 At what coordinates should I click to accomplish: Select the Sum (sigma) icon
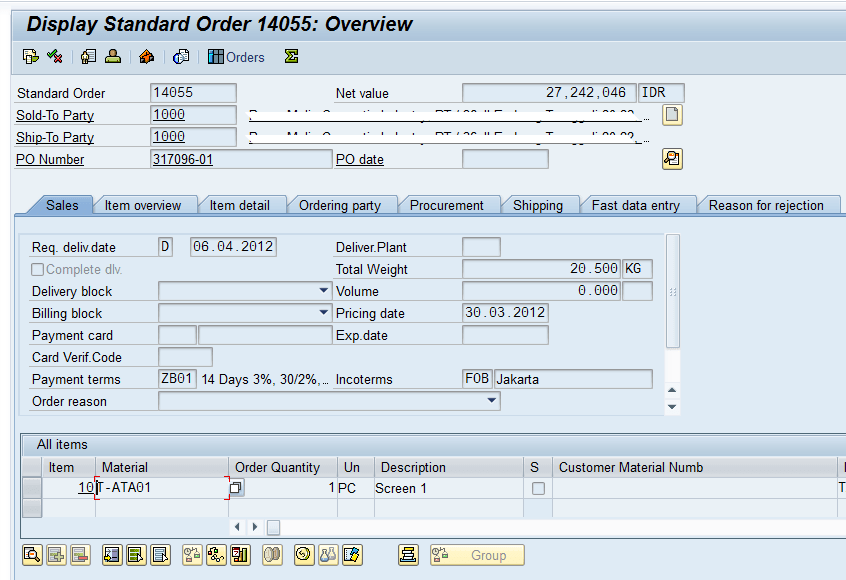(x=290, y=57)
